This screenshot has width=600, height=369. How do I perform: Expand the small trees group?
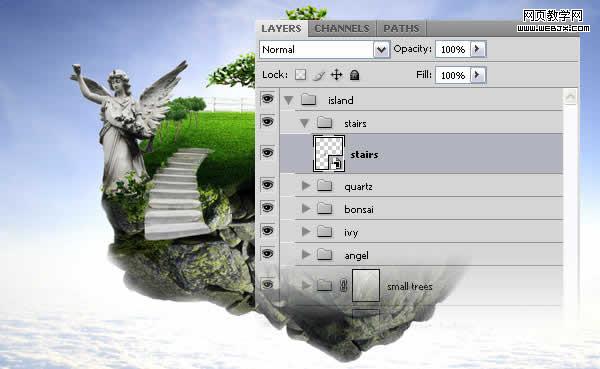click(306, 285)
